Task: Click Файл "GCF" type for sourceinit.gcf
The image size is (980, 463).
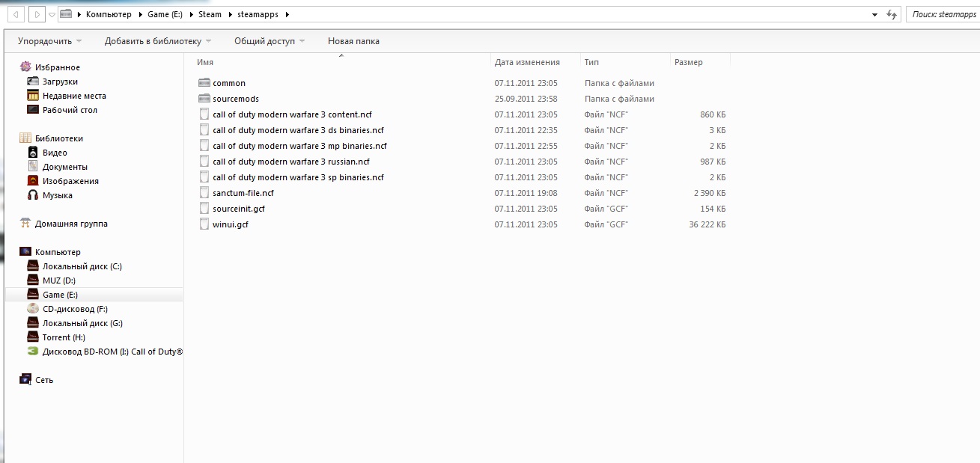Action: (606, 209)
